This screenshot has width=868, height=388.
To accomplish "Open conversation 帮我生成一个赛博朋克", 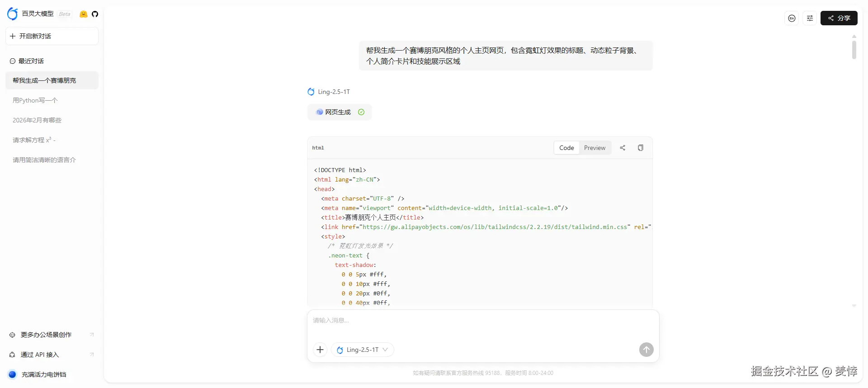I will (52, 80).
